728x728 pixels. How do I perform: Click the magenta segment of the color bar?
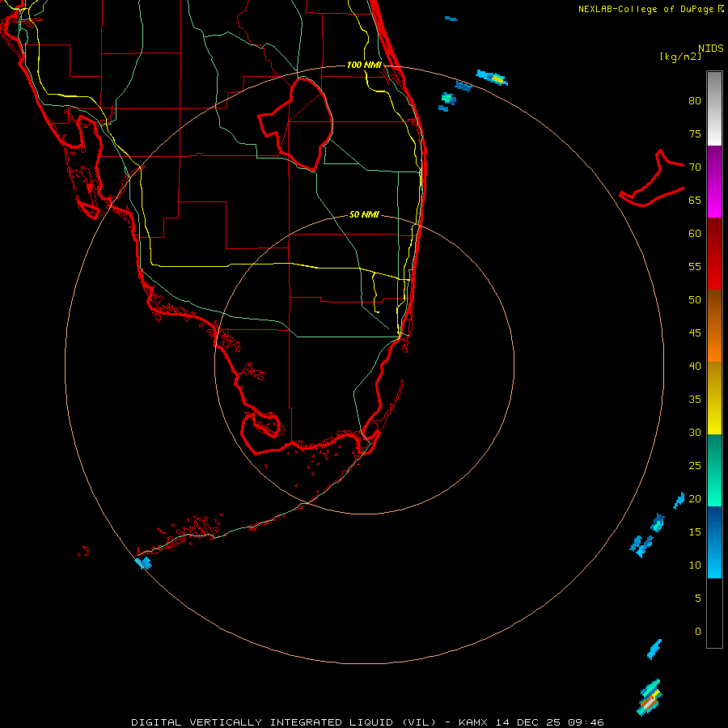(x=714, y=181)
